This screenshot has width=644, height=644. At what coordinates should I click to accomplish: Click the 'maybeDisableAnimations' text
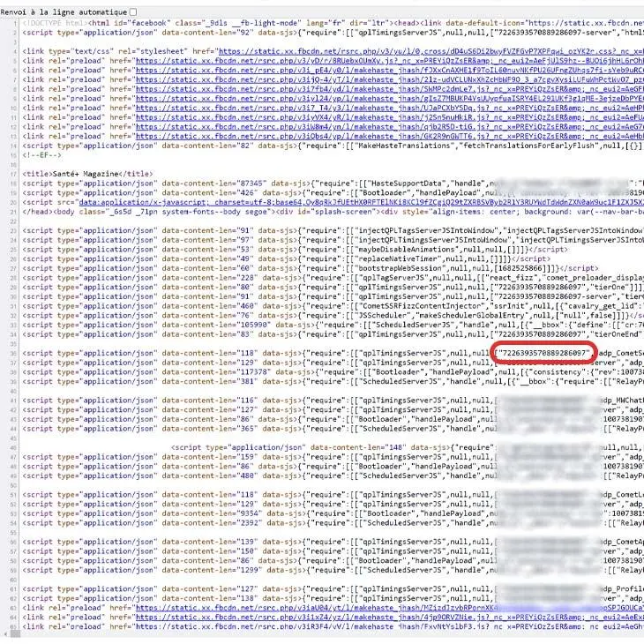tap(407, 250)
